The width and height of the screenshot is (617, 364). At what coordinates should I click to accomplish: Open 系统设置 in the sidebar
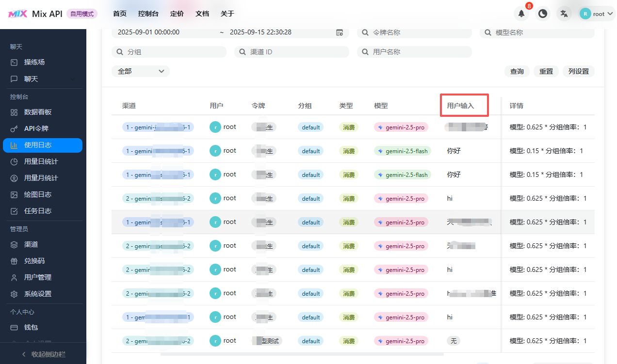point(38,294)
